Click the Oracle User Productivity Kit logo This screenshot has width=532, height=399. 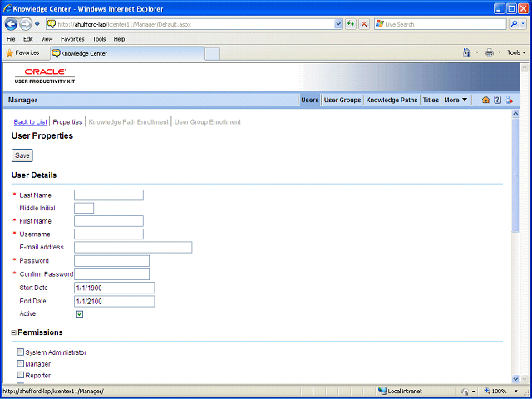click(45, 76)
